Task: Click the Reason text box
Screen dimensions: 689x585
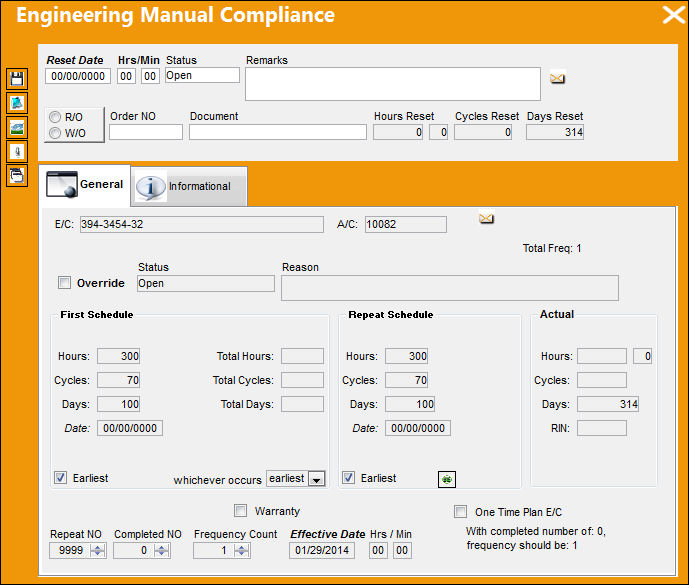Action: [450, 288]
